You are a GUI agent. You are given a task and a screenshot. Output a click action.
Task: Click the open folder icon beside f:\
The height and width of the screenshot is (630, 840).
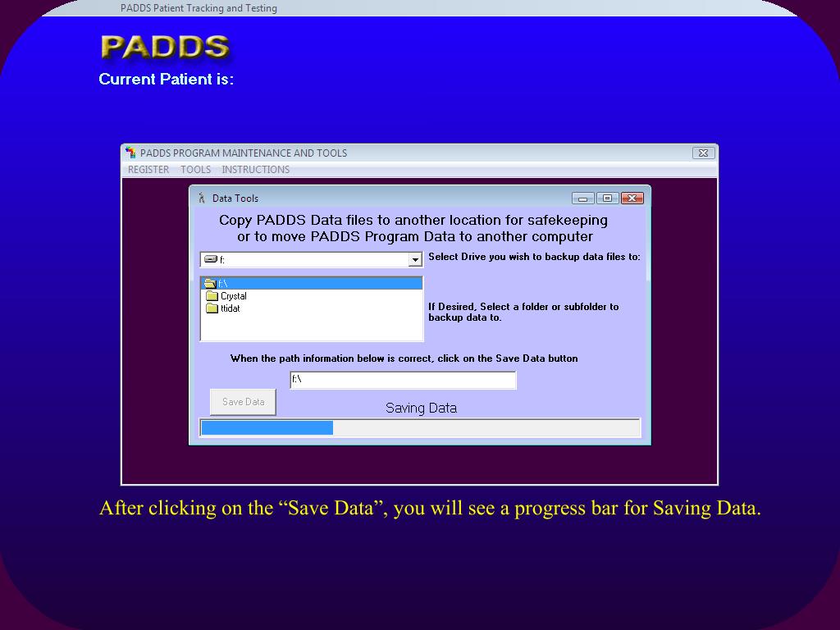211,283
